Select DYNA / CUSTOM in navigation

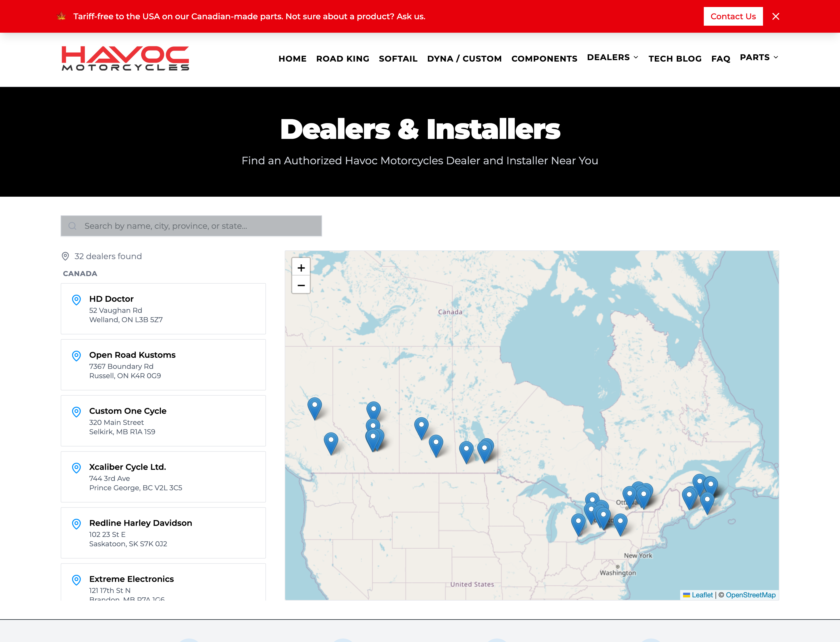click(464, 58)
